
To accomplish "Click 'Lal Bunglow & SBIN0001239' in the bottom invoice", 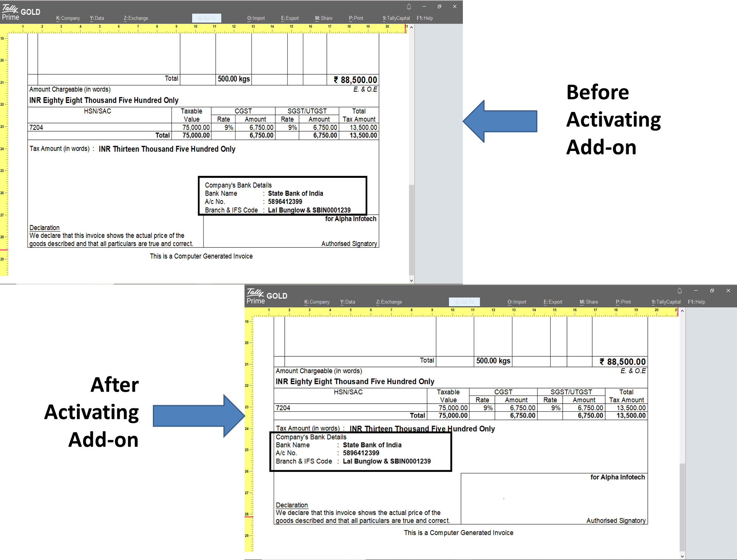I will click(387, 461).
